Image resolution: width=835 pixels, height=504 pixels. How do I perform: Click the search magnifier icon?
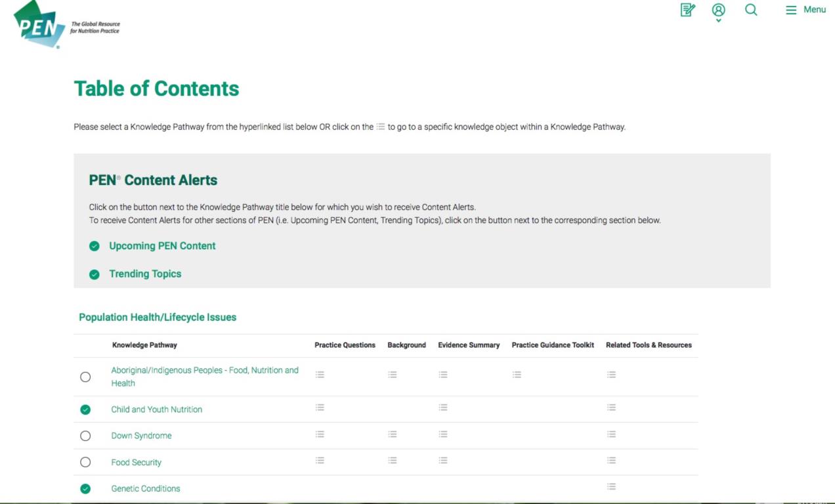coord(751,10)
